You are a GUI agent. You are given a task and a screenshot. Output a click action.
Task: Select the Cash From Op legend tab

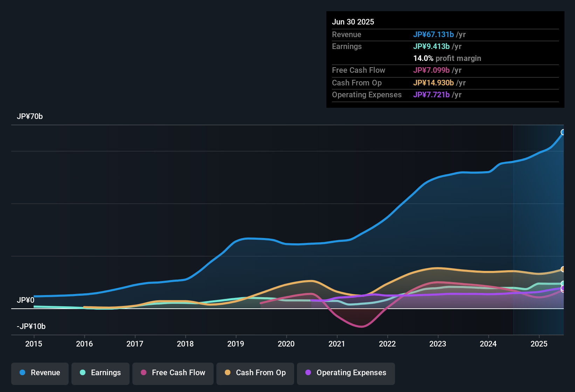click(255, 373)
